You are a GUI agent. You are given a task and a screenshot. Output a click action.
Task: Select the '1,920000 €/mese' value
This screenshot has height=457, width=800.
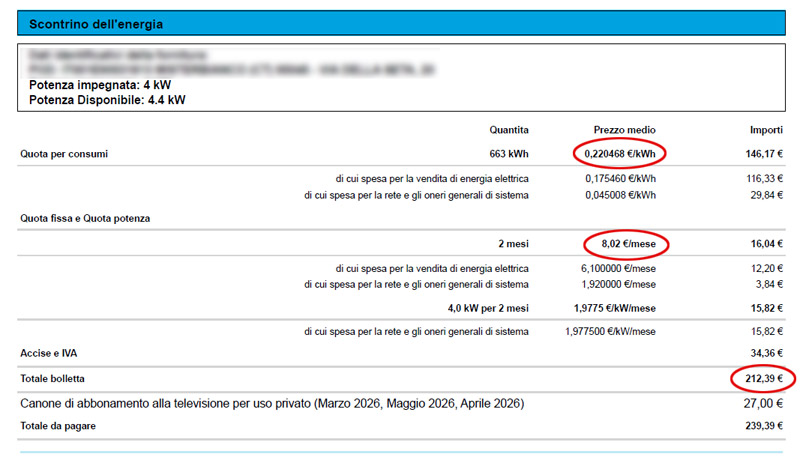[x=618, y=285]
